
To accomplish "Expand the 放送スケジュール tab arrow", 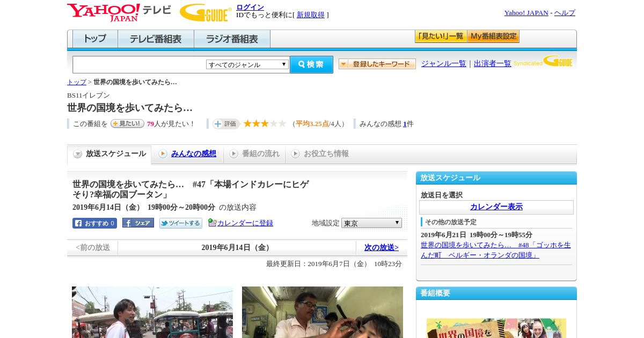I will point(78,154).
